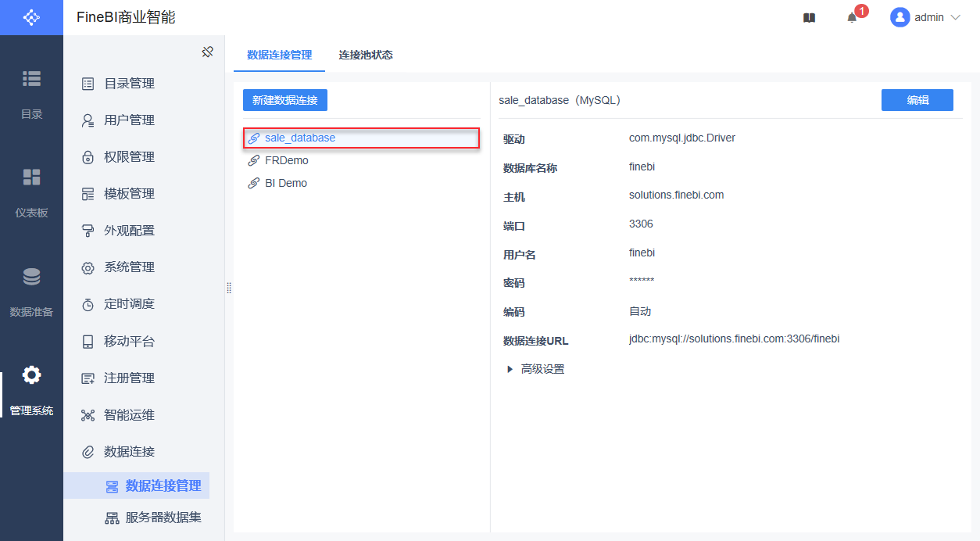
Task: Click the FineBI logo icon
Action: (31, 17)
